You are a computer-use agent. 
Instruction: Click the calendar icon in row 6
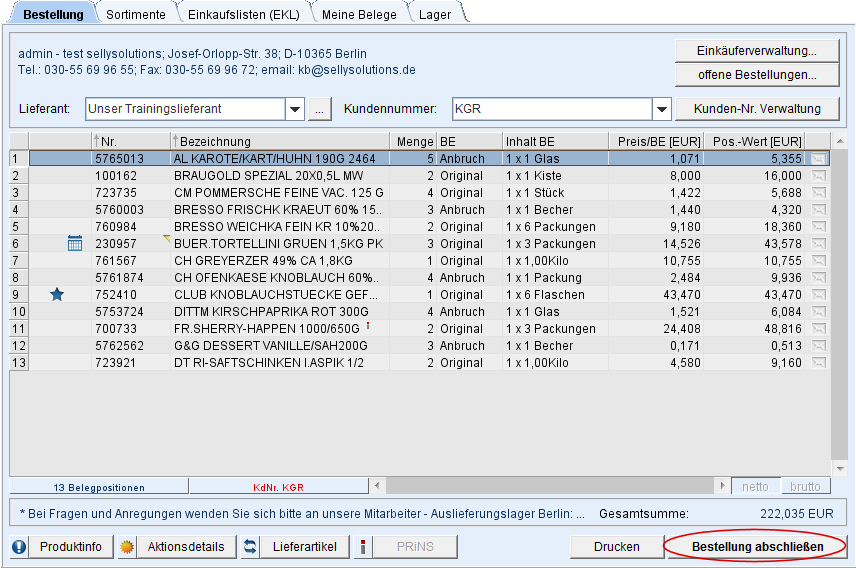74,243
